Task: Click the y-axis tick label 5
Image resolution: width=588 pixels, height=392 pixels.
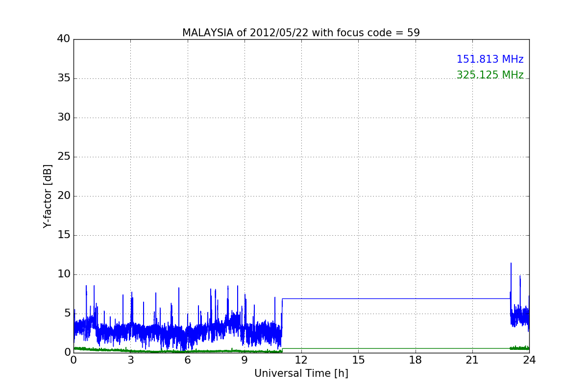Action: click(x=67, y=313)
